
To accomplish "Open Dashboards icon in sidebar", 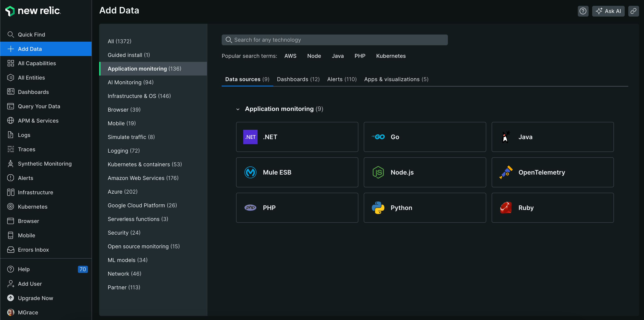I will [11, 92].
